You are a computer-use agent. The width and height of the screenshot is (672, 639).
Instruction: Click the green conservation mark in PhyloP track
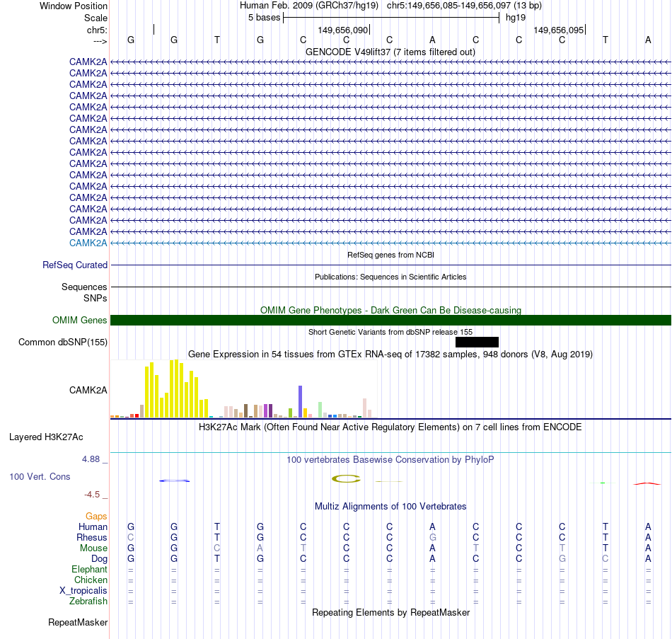point(603,483)
